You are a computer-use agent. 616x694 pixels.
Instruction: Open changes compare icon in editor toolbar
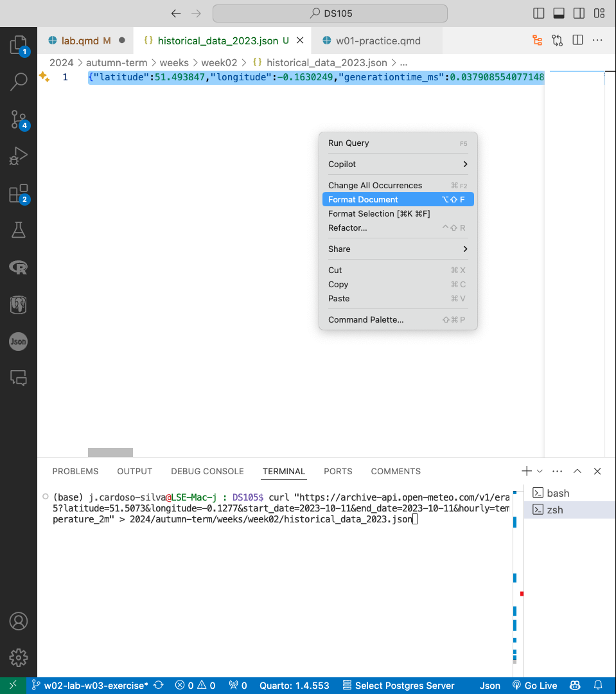[x=557, y=40]
